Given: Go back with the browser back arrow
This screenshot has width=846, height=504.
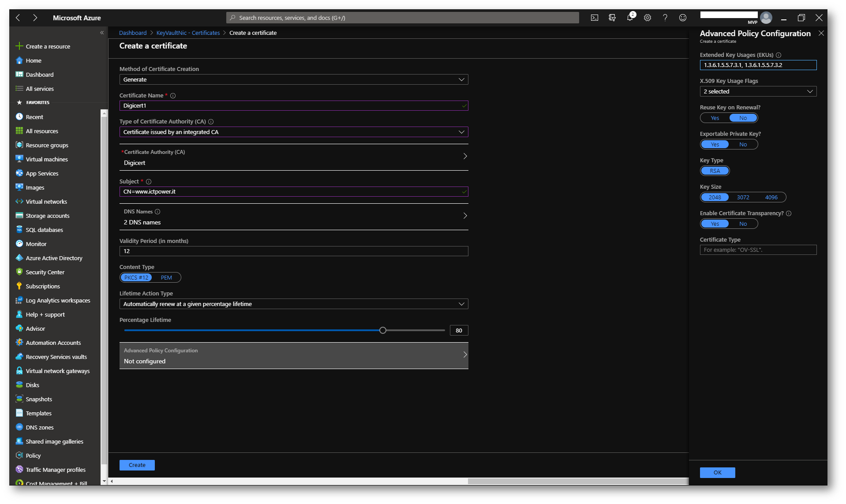Looking at the screenshot, I should tap(18, 18).
